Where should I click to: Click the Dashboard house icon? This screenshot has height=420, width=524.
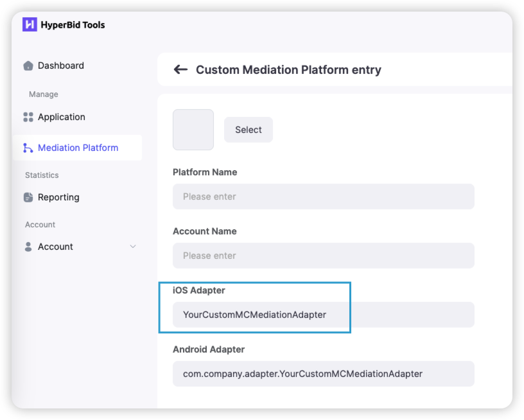(x=28, y=66)
